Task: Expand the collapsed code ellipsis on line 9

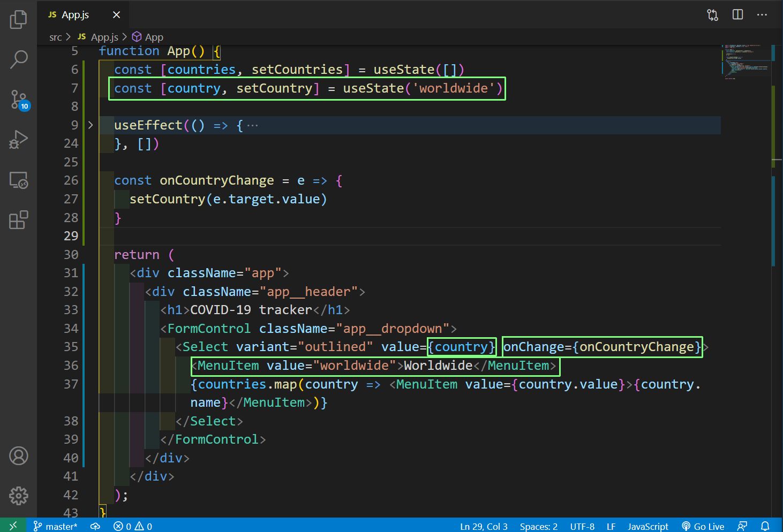Action: (252, 126)
